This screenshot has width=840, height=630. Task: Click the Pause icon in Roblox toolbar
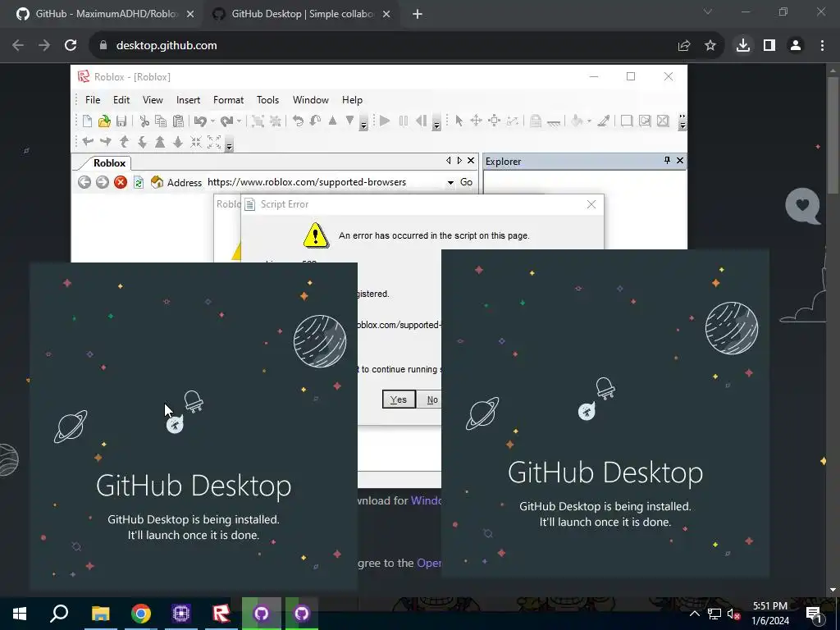(x=404, y=121)
